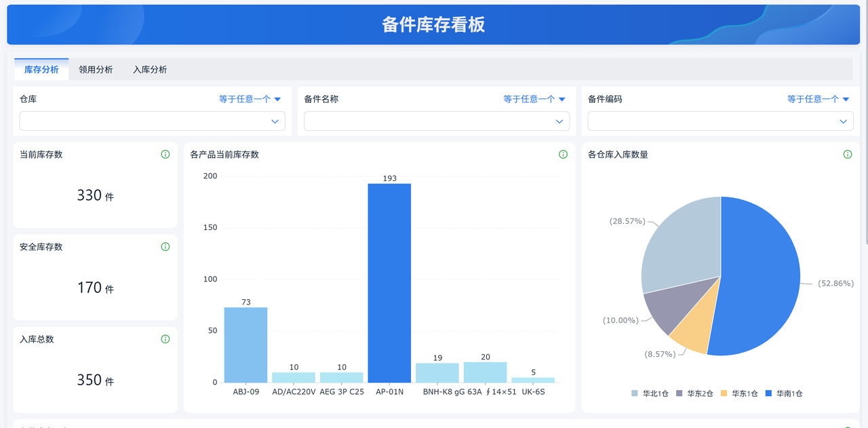
Task: Click info icon on 当前库存数 card
Action: point(165,155)
